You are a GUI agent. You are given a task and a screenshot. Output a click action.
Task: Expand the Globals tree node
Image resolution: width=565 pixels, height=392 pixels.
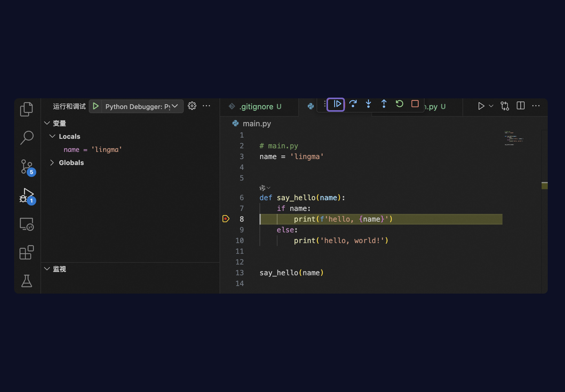coord(52,163)
